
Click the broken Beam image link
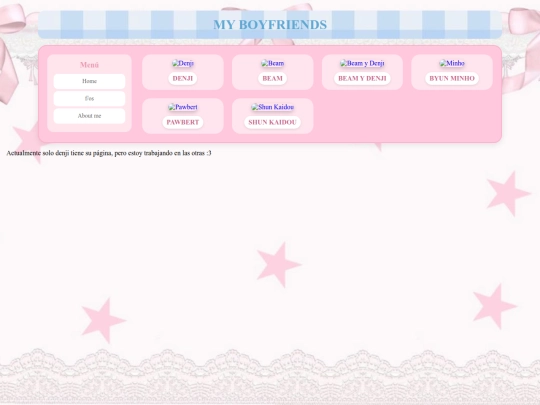click(272, 63)
